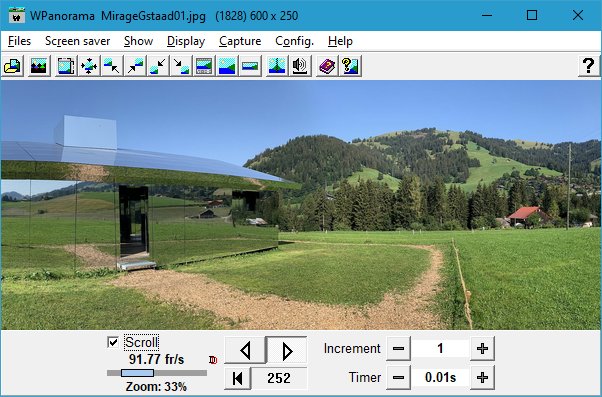Click the arrow pointing up-right corner icon

[135, 66]
